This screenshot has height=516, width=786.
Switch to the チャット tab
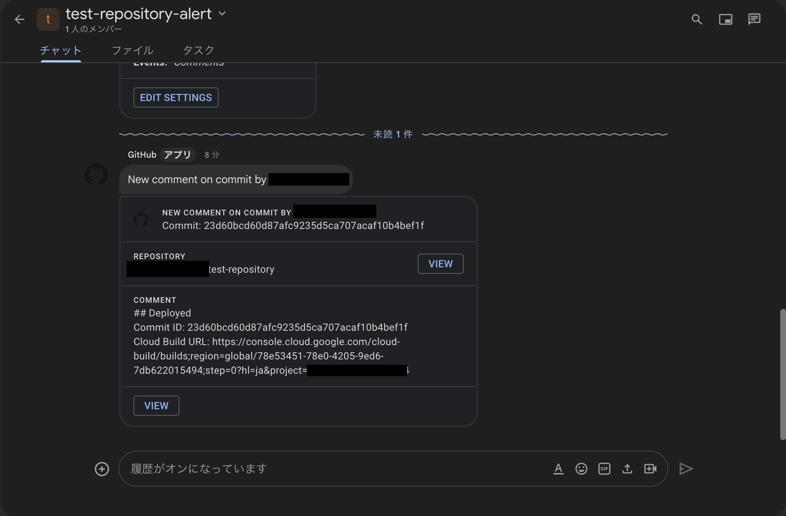(61, 51)
